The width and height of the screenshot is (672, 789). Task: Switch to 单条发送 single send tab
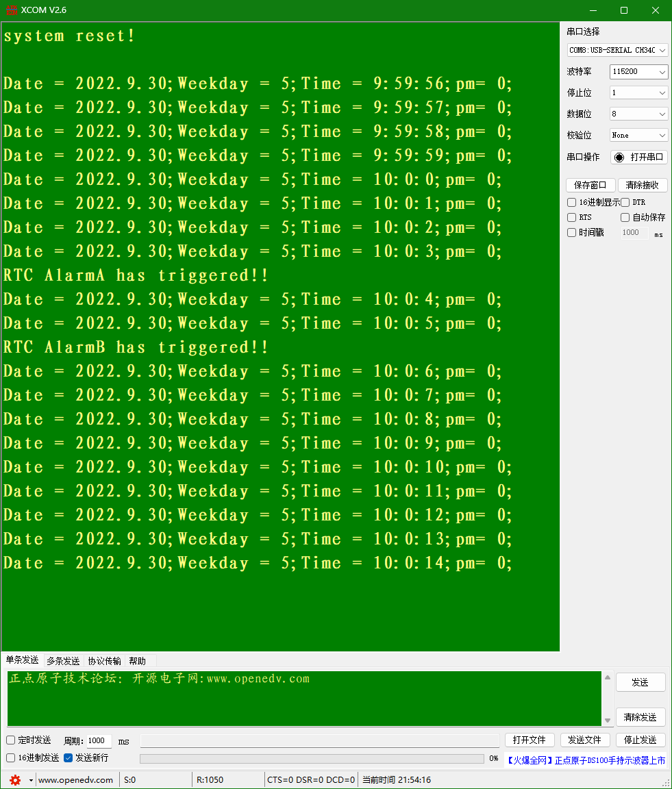(x=22, y=660)
